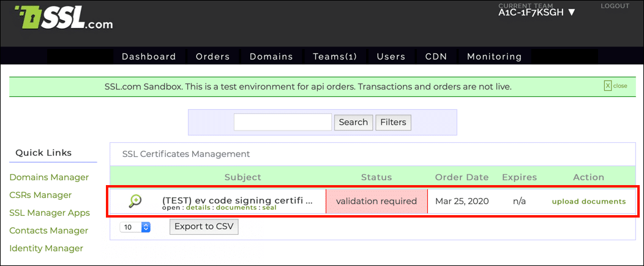
Task: Open the Users menu item
Action: (391, 56)
